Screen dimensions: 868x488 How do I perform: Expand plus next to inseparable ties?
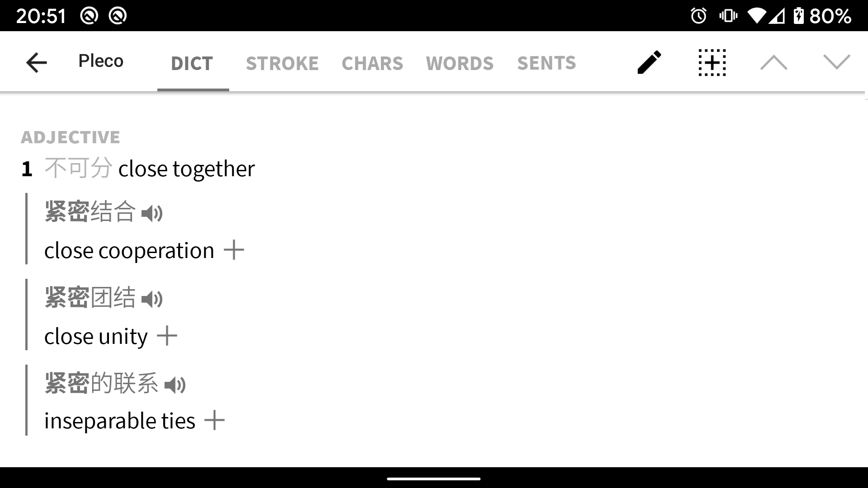tap(214, 420)
